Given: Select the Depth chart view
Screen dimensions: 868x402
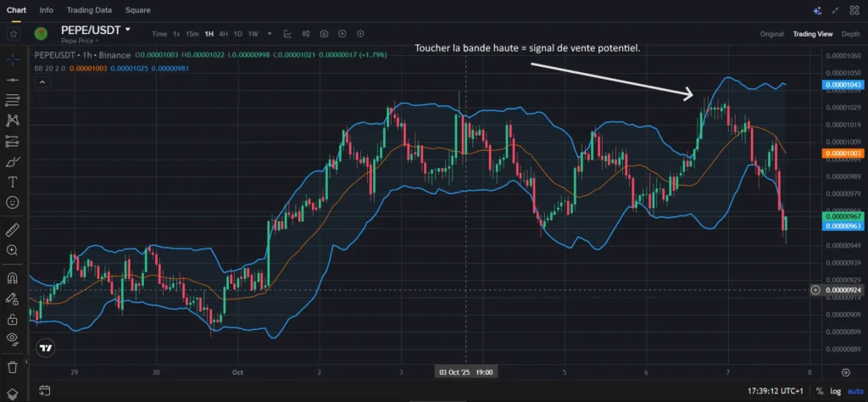Looking at the screenshot, I should (851, 34).
